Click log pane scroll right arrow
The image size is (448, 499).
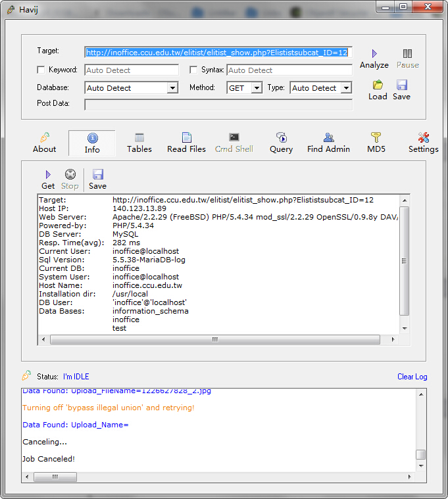409,477
